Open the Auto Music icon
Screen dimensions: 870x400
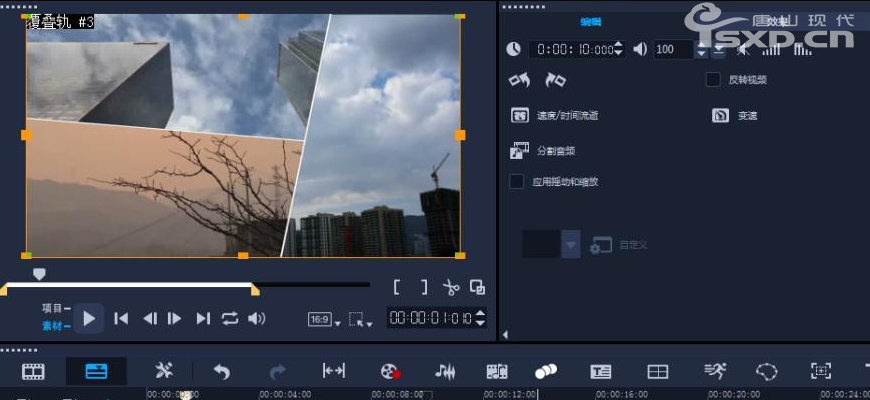pos(497,371)
